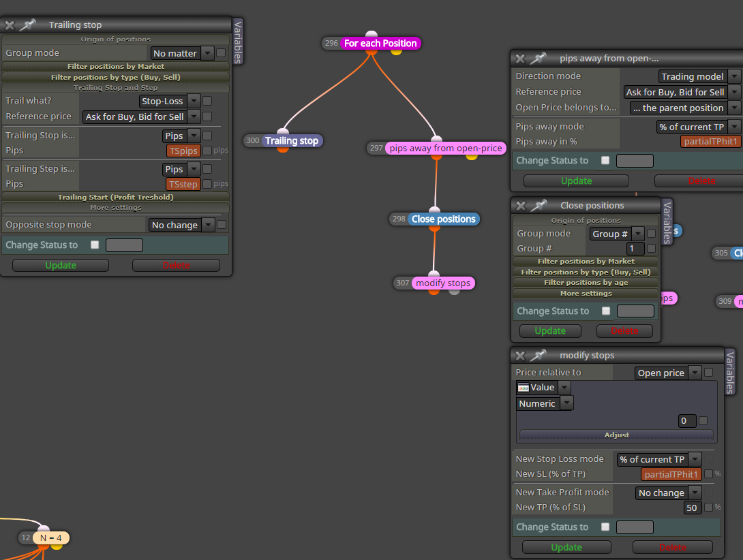Open Variables tab on modify stops panel

point(730,373)
